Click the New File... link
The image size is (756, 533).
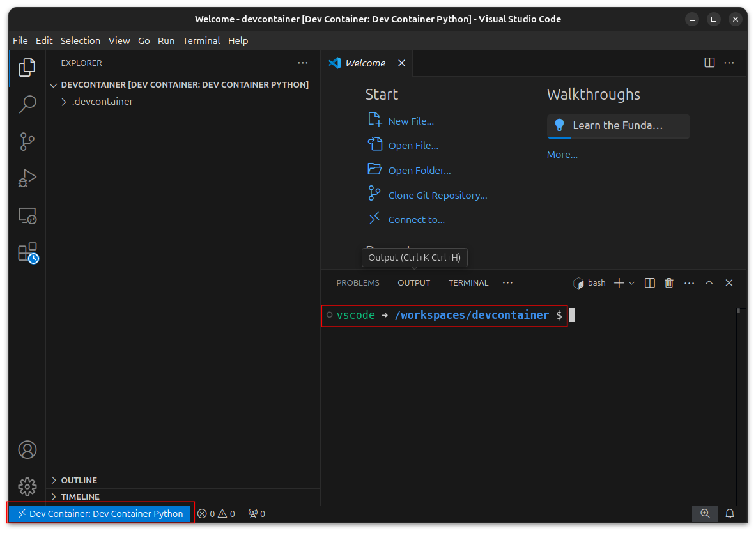(412, 121)
